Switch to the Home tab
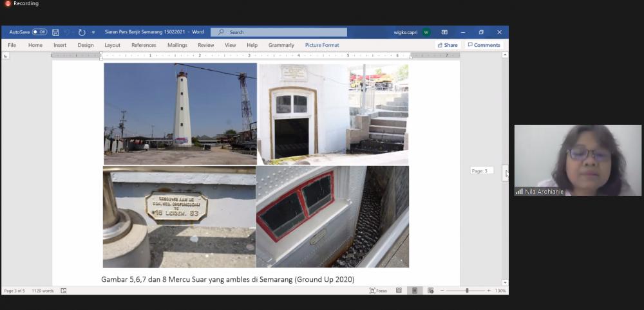This screenshot has height=310, width=644. tap(35, 45)
